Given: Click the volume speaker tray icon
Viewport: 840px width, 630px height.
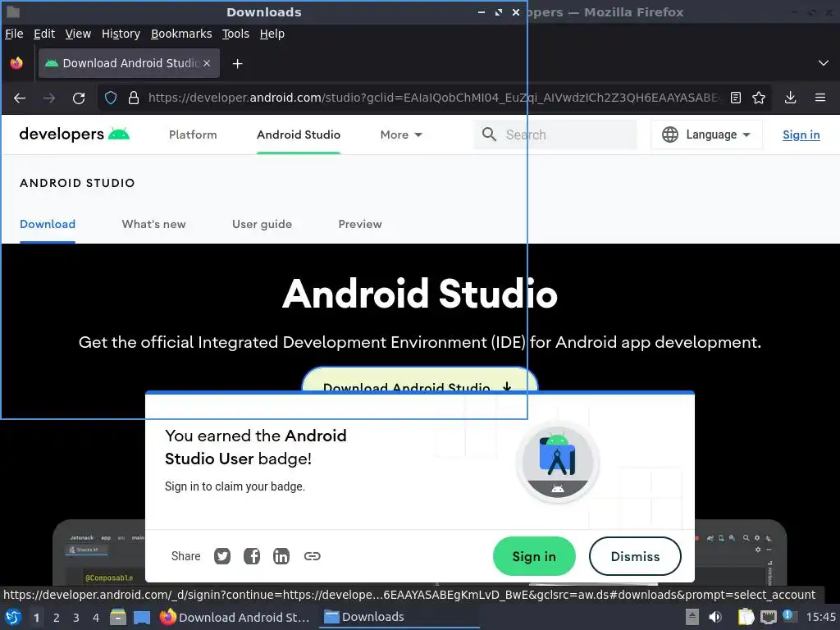Looking at the screenshot, I should pyautogui.click(x=715, y=617).
